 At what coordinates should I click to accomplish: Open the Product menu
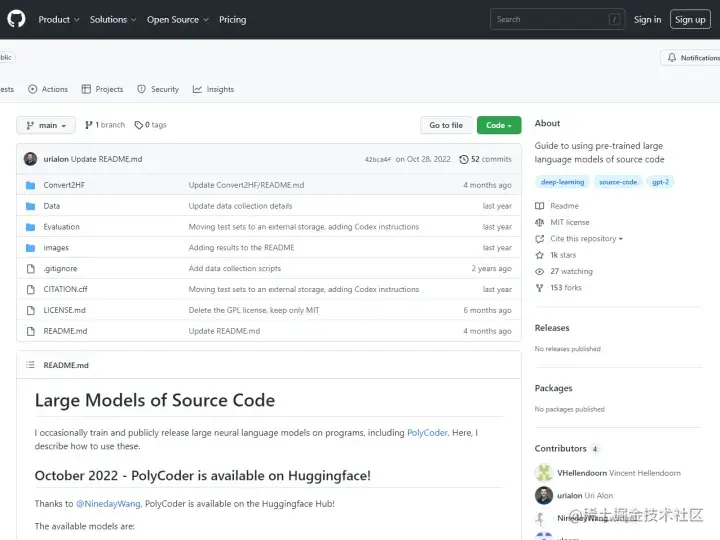[59, 20]
